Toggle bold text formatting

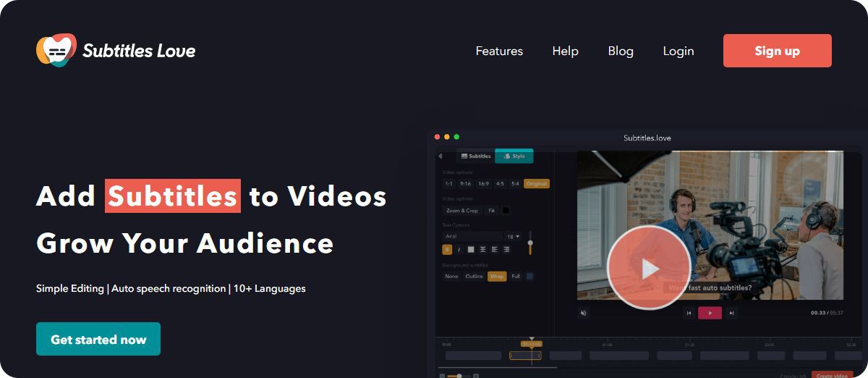click(447, 250)
